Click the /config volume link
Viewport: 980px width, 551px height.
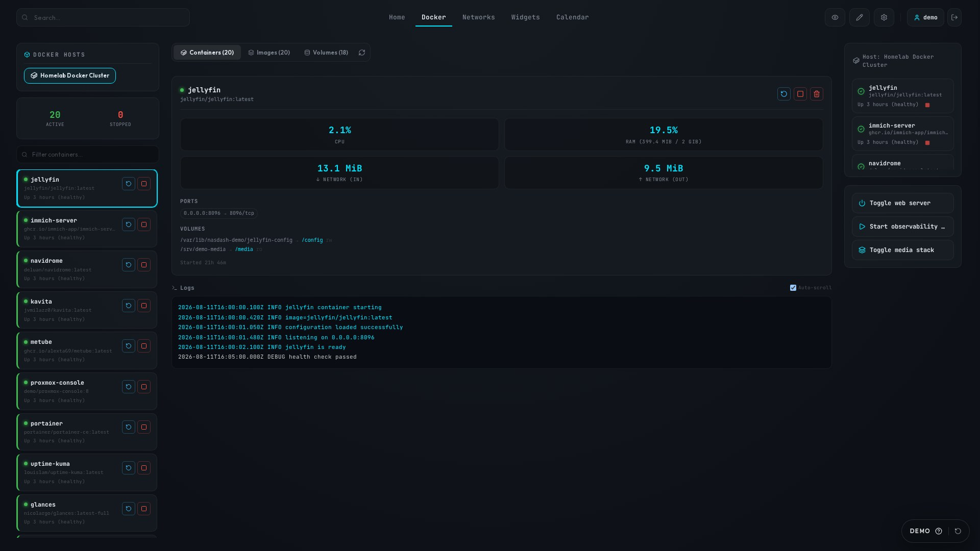pos(312,240)
